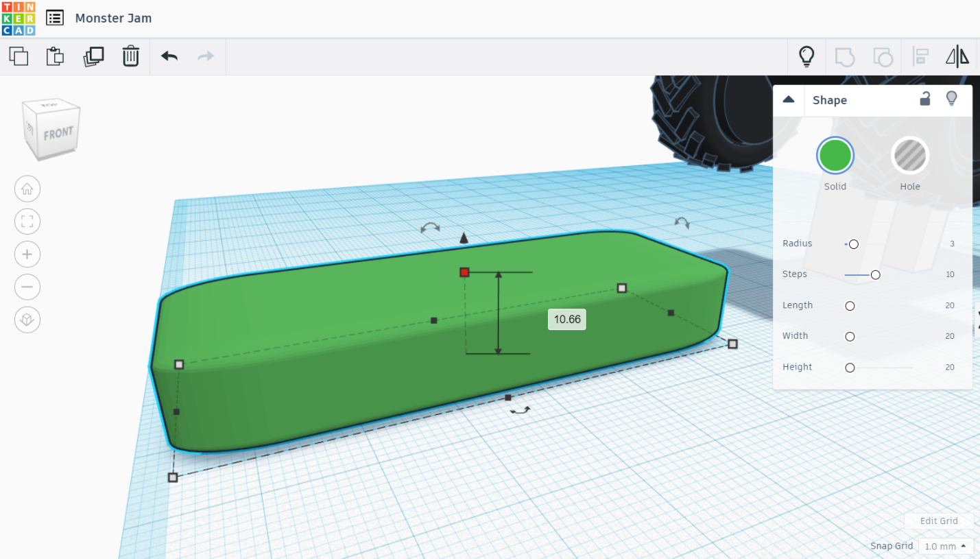Reset to home view
Image resolution: width=980 pixels, height=559 pixels.
tap(27, 189)
